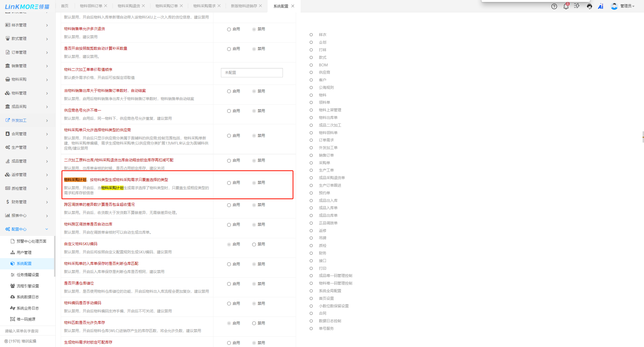Click the 唯一码溯源 scan icon
Image resolution: width=644 pixels, height=347 pixels.
click(13, 319)
